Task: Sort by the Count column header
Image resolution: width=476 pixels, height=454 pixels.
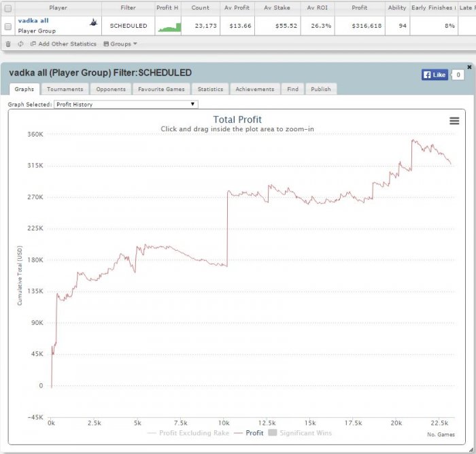Action: [x=201, y=8]
